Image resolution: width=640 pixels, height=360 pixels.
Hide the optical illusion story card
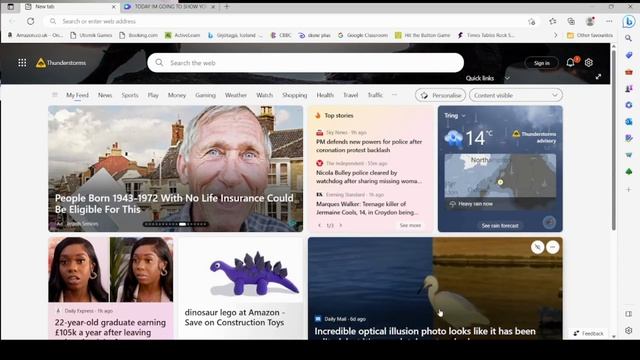point(538,247)
